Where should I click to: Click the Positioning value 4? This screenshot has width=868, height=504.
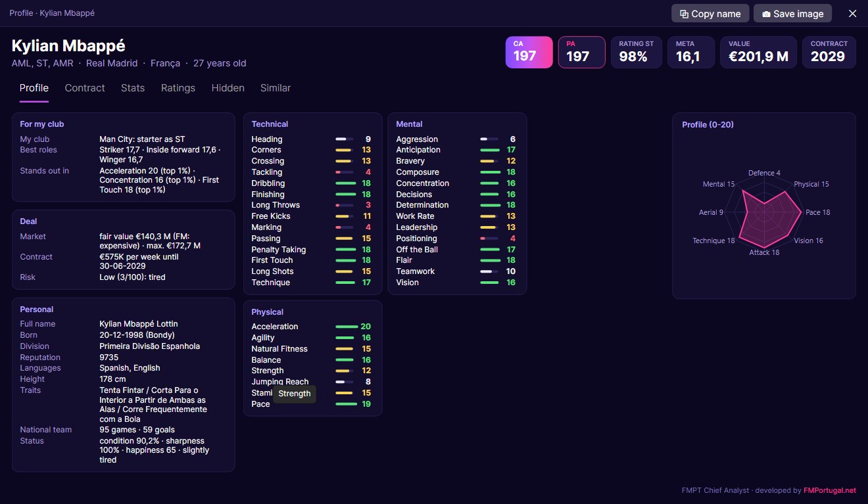[x=513, y=239]
